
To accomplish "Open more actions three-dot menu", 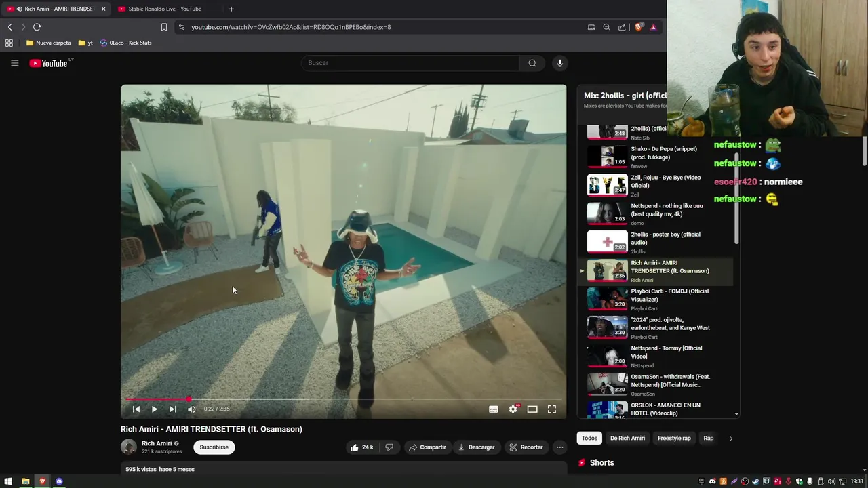I will pyautogui.click(x=559, y=447).
